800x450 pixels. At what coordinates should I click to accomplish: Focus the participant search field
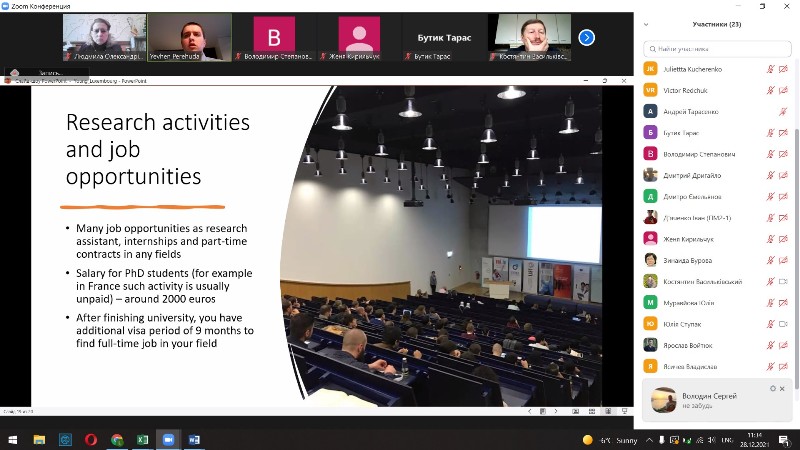[717, 49]
